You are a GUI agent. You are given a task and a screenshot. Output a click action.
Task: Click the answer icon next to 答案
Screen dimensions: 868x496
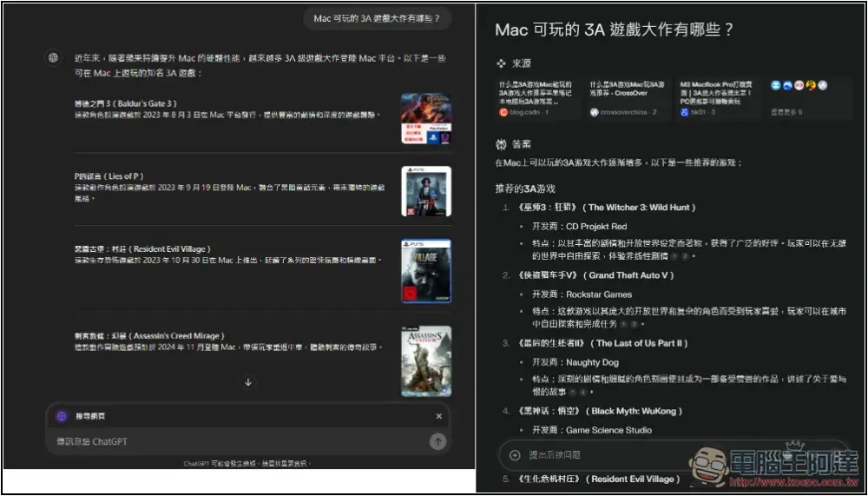(x=501, y=143)
